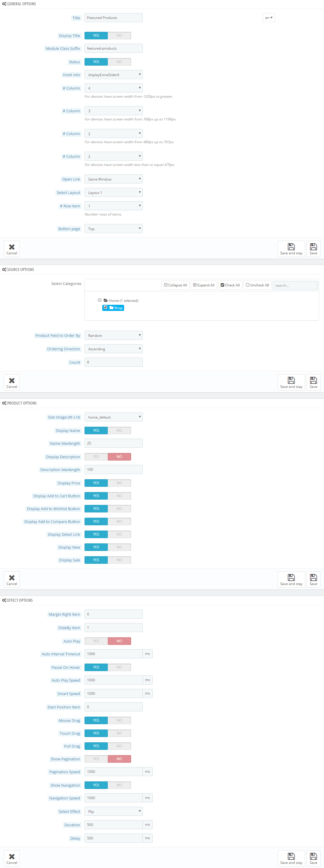The width and height of the screenshot is (324, 868).
Task: Click Save and stay in Product Options
Action: [x=291, y=579]
